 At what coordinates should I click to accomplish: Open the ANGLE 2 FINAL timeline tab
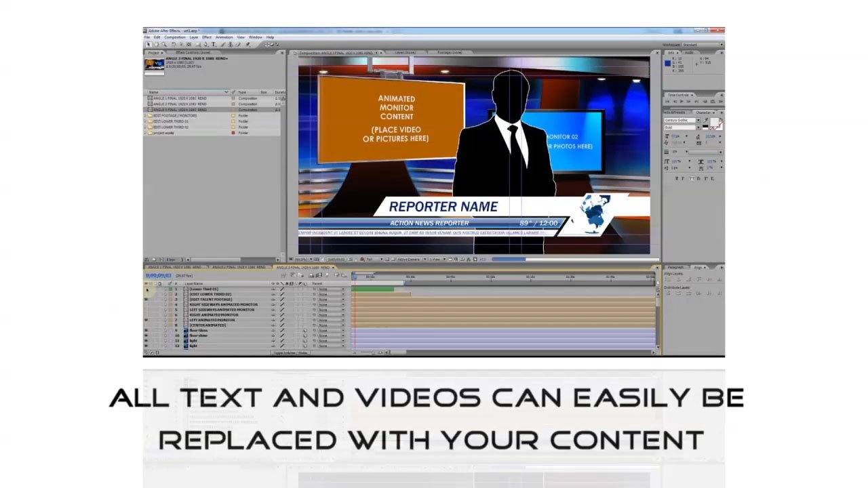239,267
